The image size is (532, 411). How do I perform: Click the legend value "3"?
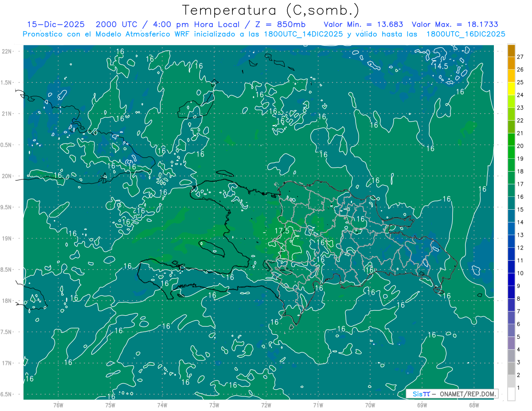(x=518, y=363)
